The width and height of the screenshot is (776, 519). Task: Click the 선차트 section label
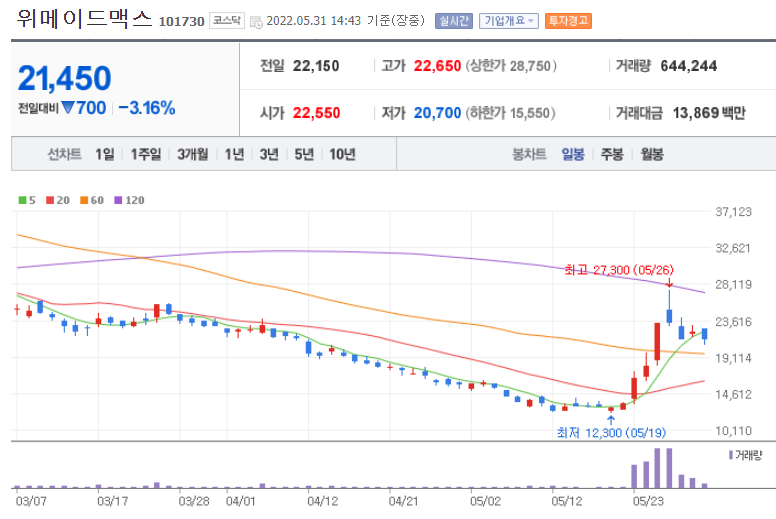[64, 154]
